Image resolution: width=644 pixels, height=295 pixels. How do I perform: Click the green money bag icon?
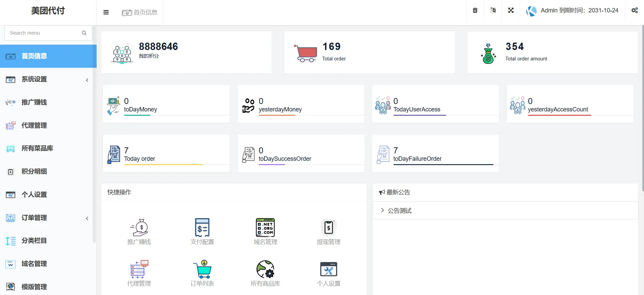click(x=488, y=53)
